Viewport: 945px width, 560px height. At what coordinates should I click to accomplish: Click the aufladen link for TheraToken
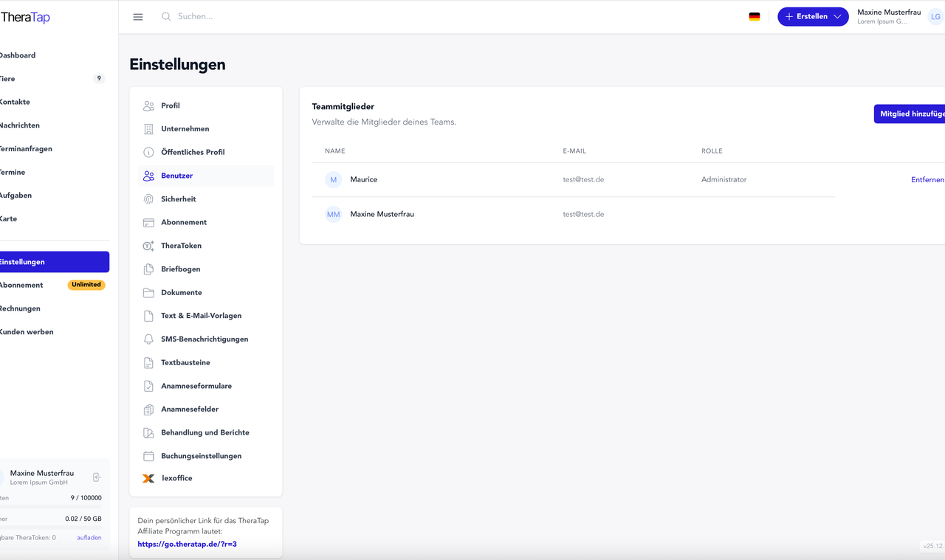click(x=89, y=537)
